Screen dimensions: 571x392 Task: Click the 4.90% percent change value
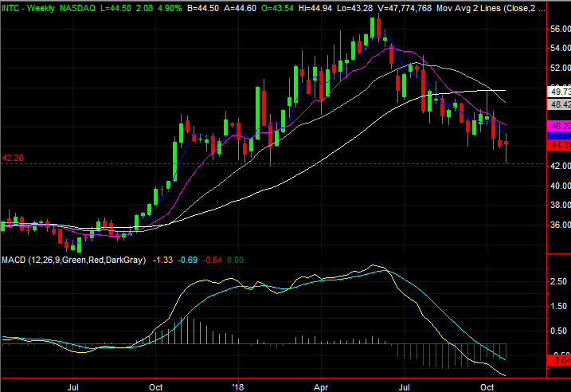point(170,8)
